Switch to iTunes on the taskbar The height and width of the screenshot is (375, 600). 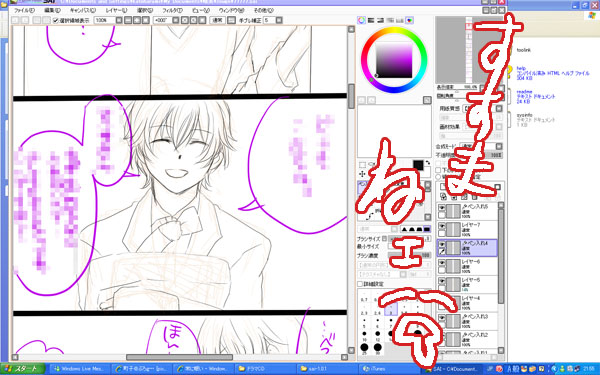click(390, 369)
